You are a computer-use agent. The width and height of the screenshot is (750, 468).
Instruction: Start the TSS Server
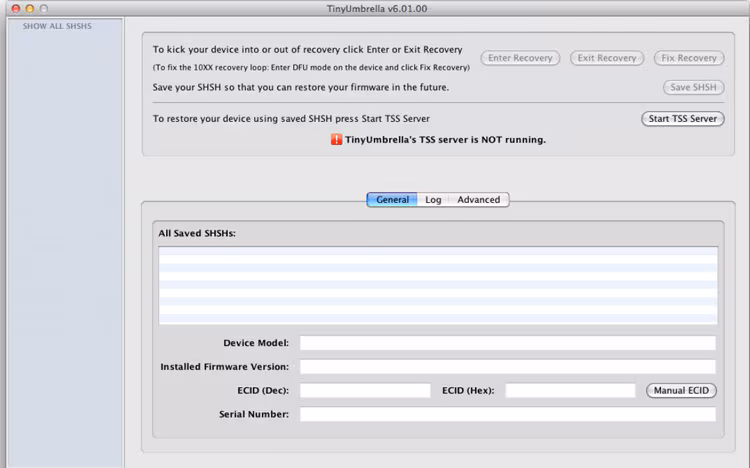(x=683, y=119)
